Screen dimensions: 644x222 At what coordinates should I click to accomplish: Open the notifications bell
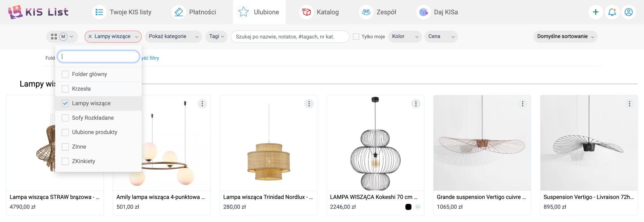(x=612, y=12)
